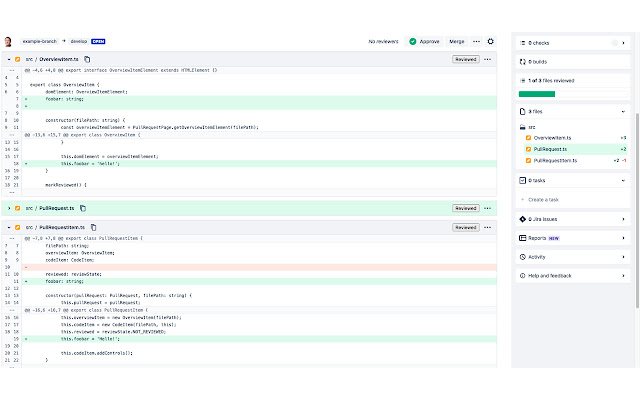Toggle Reviewed on OverviewItem.ts
Screen dimensions: 640x400
[x=466, y=59]
